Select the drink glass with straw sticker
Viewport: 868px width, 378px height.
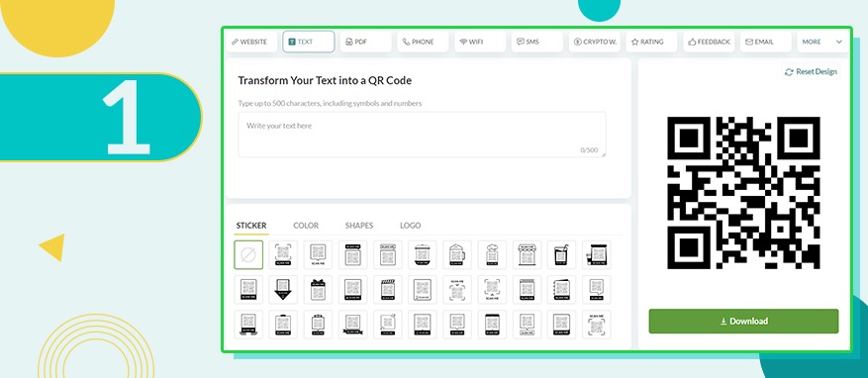coord(562,254)
